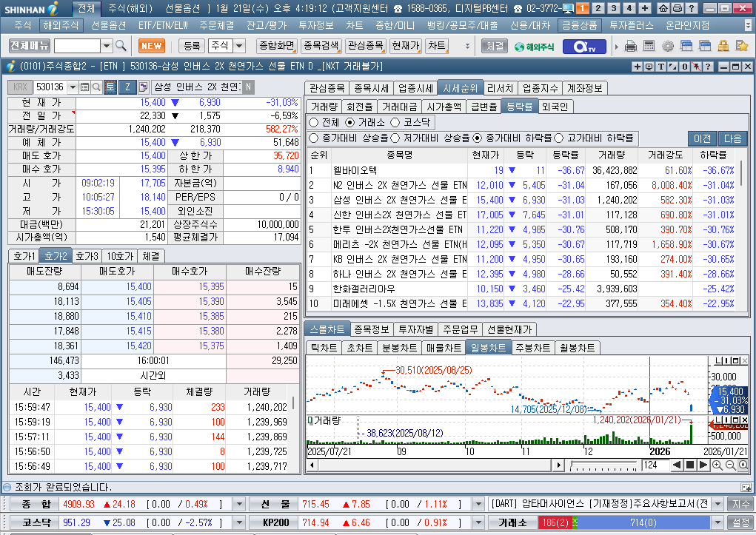Switch to the 주봉차트 tab

pos(533,348)
